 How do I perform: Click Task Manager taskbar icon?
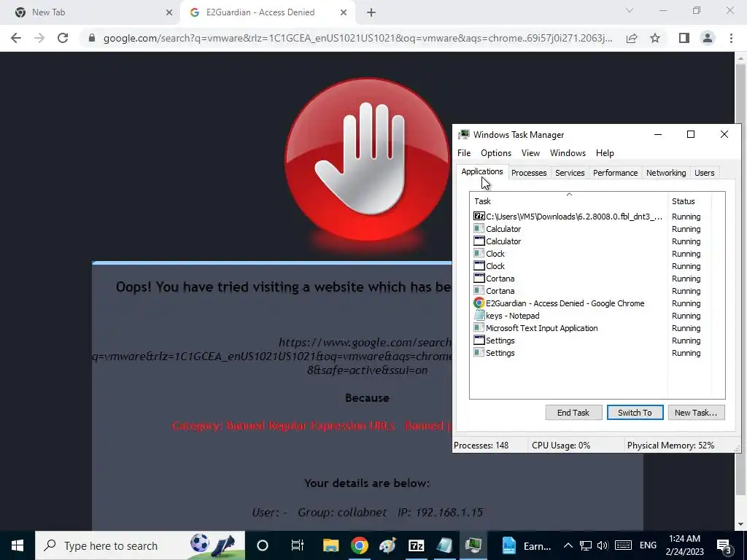pyautogui.click(x=473, y=545)
